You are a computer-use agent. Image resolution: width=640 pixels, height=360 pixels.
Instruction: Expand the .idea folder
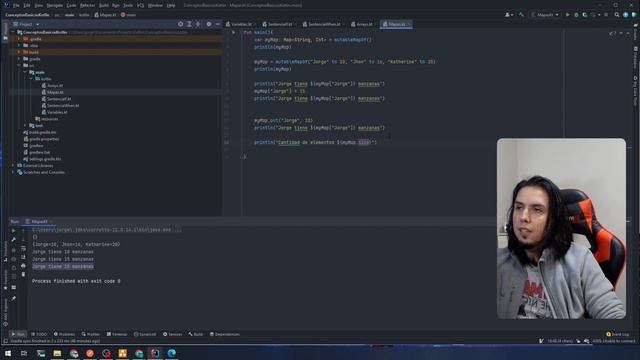pyautogui.click(x=19, y=46)
